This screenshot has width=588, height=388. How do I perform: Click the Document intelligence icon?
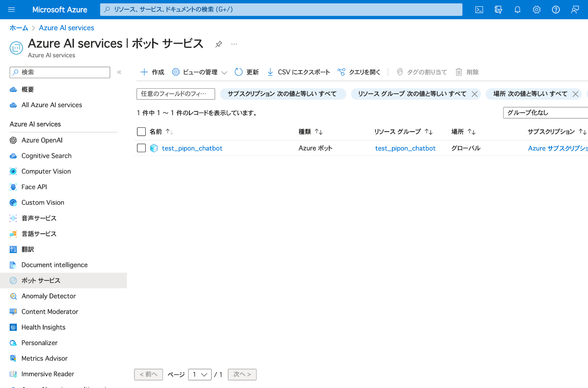click(x=13, y=265)
